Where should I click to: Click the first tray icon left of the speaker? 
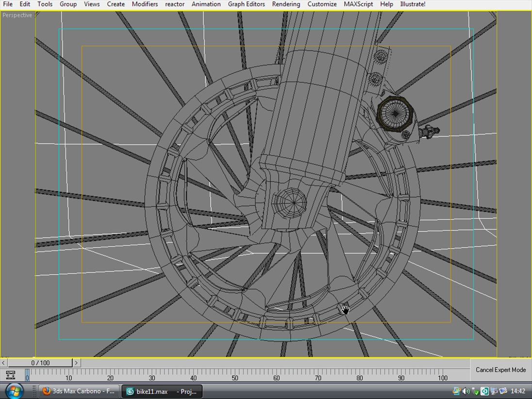pyautogui.click(x=457, y=391)
